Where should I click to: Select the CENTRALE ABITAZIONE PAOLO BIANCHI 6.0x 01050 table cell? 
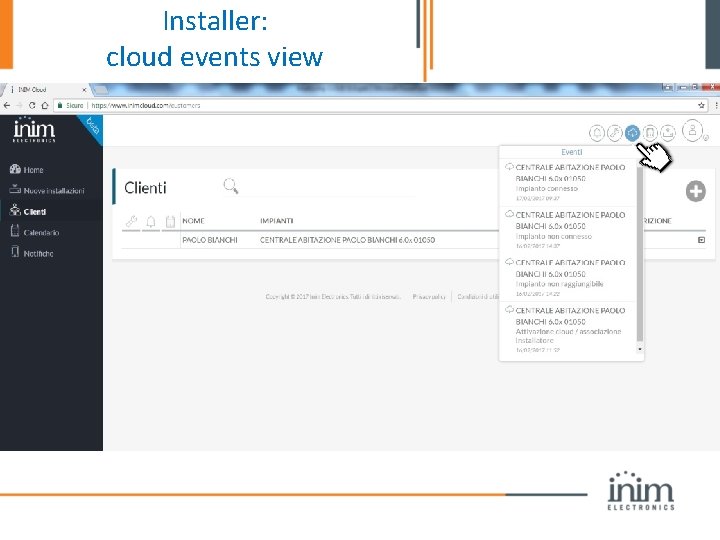pyautogui.click(x=347, y=240)
